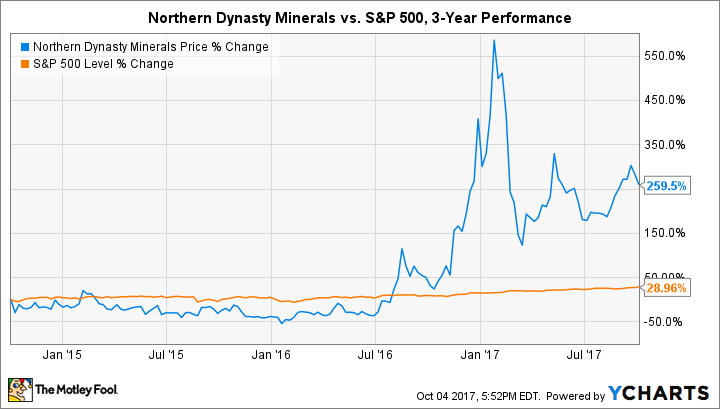Click the Jul '17 x-axis label

(x=586, y=354)
